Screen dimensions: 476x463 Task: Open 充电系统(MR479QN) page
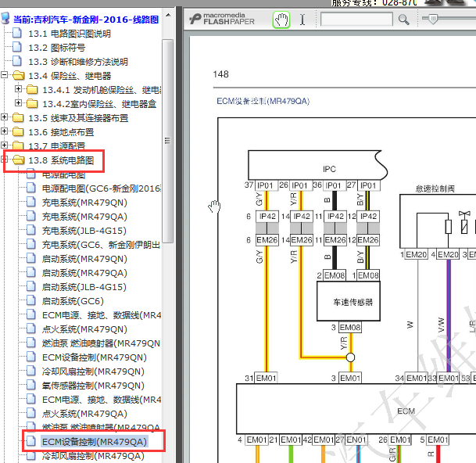(84, 203)
